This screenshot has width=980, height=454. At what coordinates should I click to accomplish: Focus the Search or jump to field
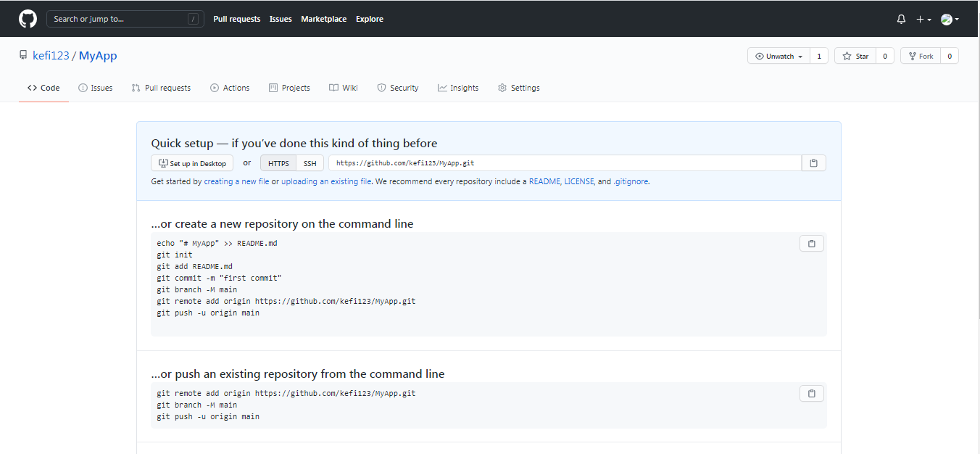pos(125,19)
